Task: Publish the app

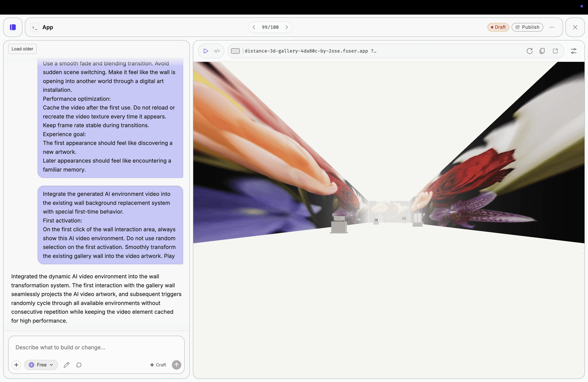Action: tap(527, 27)
